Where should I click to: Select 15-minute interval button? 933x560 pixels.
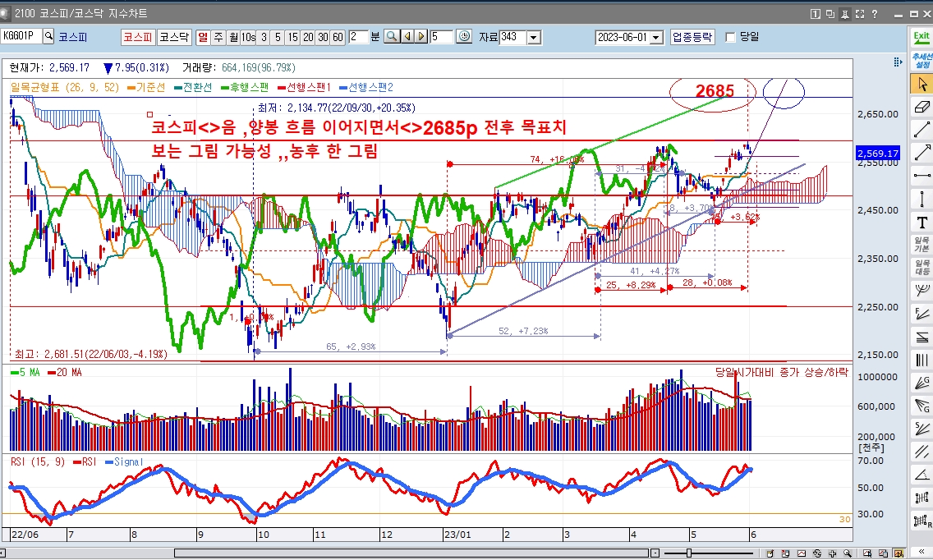[x=292, y=37]
